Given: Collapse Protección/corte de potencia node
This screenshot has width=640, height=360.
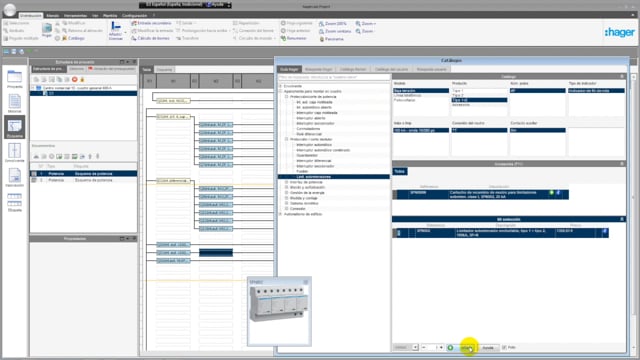Looking at the screenshot, I should pos(287,97).
